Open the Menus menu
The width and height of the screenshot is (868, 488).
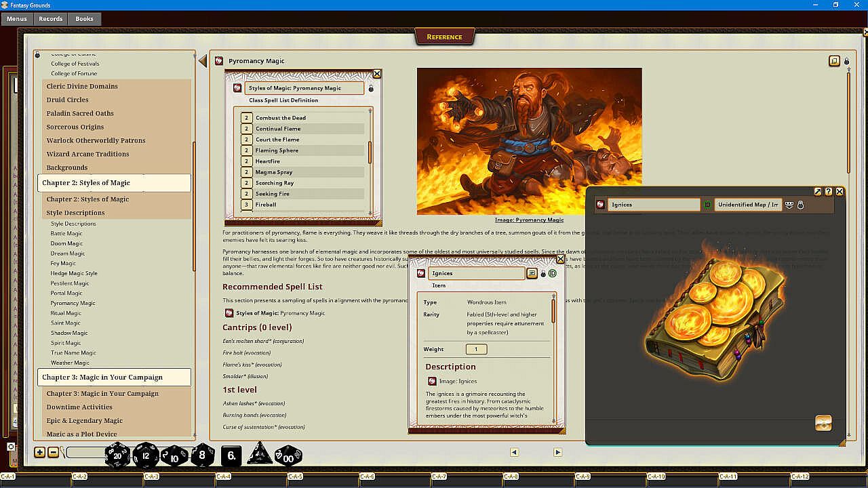click(x=17, y=19)
